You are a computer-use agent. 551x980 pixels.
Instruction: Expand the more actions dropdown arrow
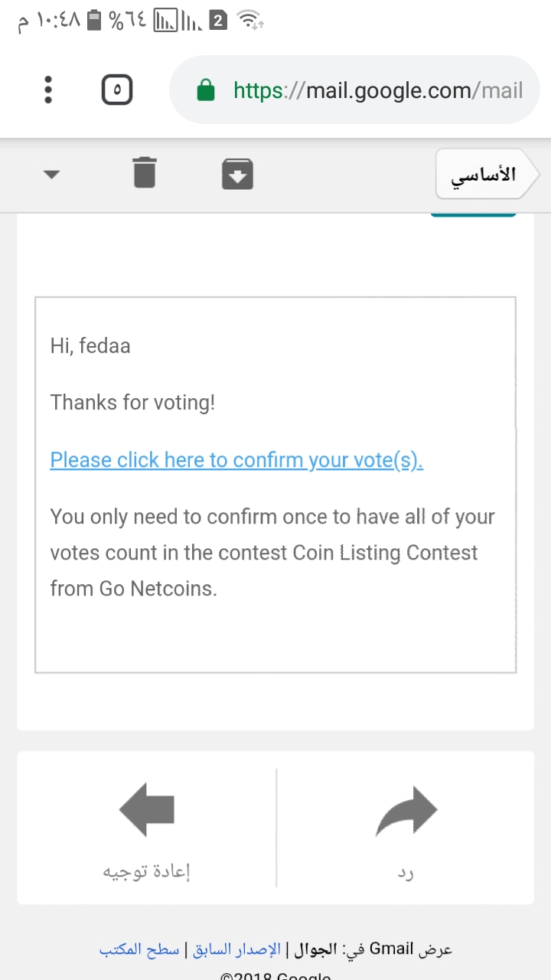(x=51, y=175)
